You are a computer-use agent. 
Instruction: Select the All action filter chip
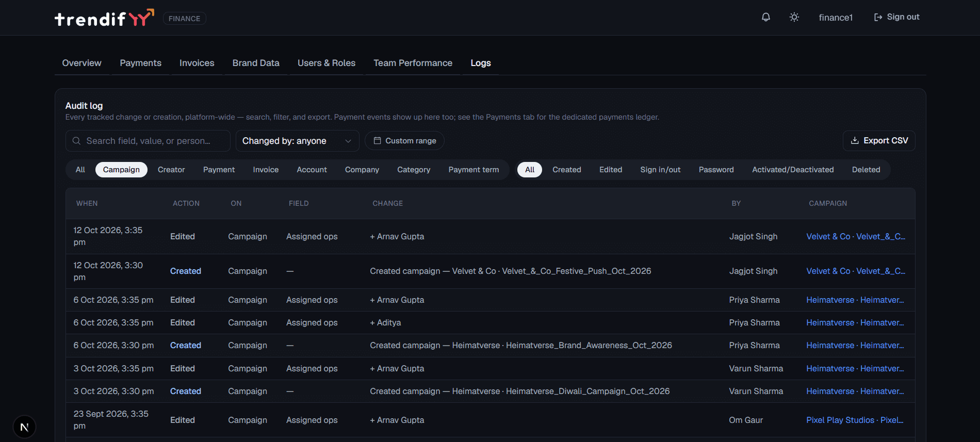(530, 170)
